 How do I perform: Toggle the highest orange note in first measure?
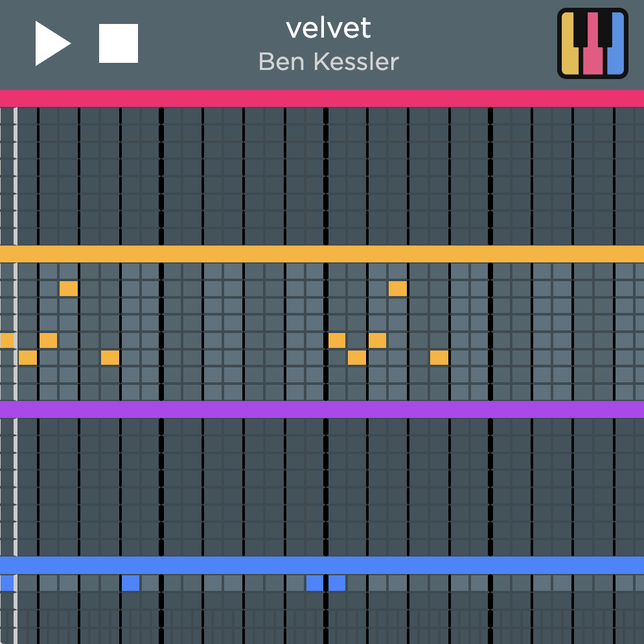click(69, 288)
